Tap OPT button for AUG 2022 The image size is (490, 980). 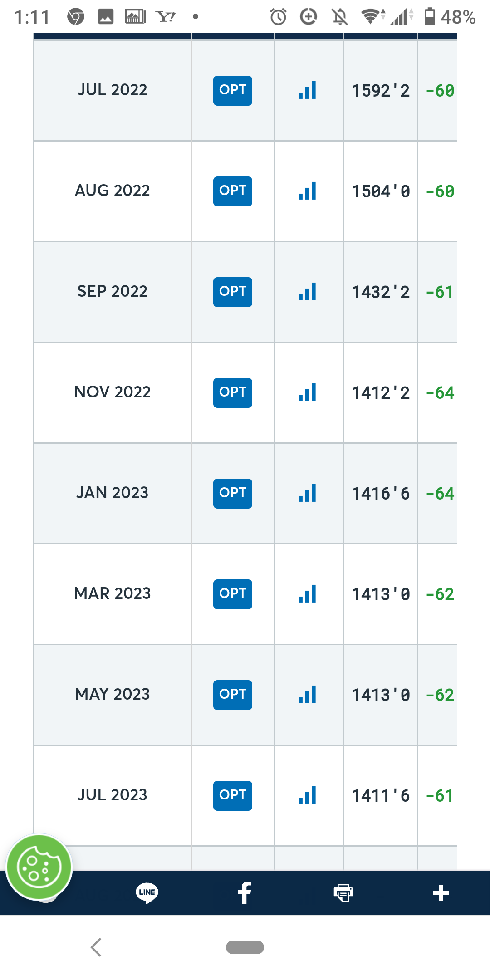click(x=233, y=191)
